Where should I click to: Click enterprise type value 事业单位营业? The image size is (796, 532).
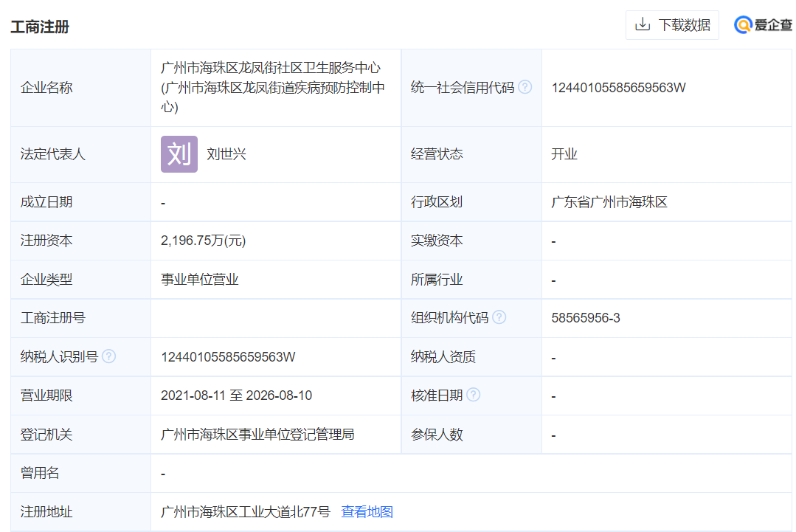point(199,280)
